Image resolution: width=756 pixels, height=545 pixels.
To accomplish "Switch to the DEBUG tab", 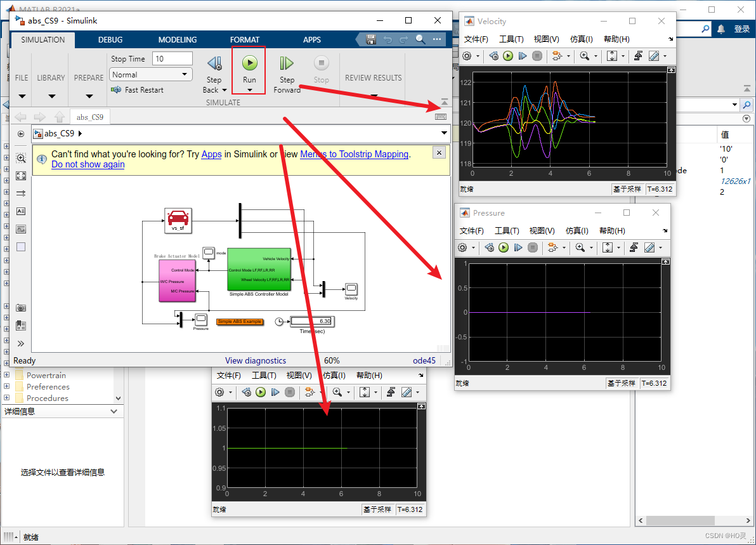I will coord(110,39).
